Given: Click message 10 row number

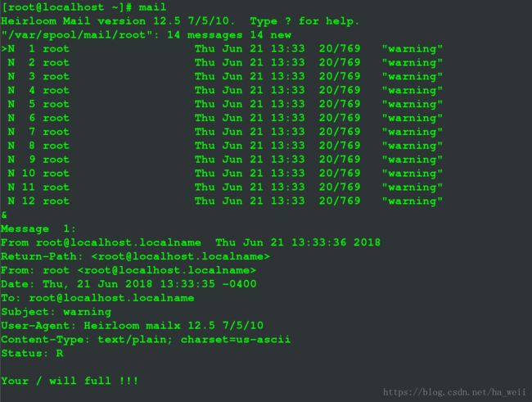Looking at the screenshot, I should tap(29, 173).
